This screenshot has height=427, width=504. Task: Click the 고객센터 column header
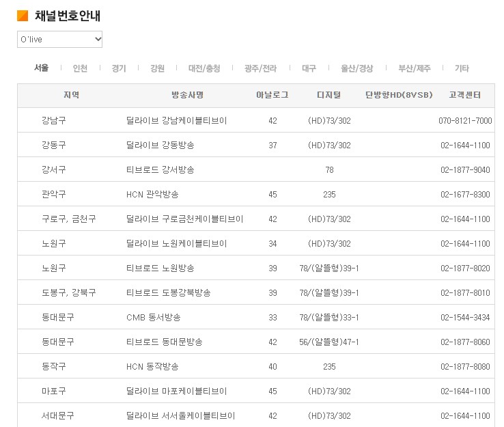[x=465, y=95]
